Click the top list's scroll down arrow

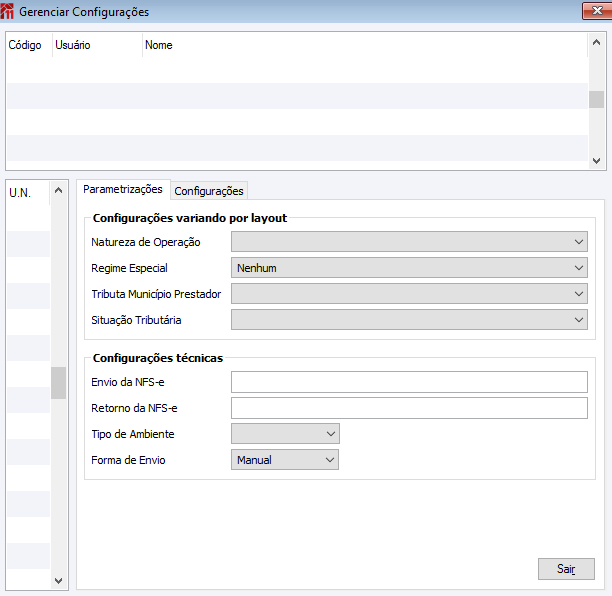(596, 161)
